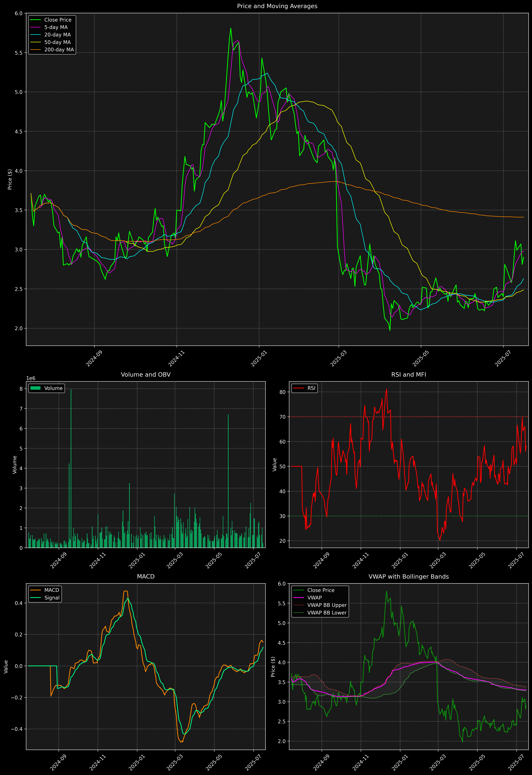Screen dimensions: 532x775
Task: Select "5-day MA" legend label
Action: [x=56, y=27]
